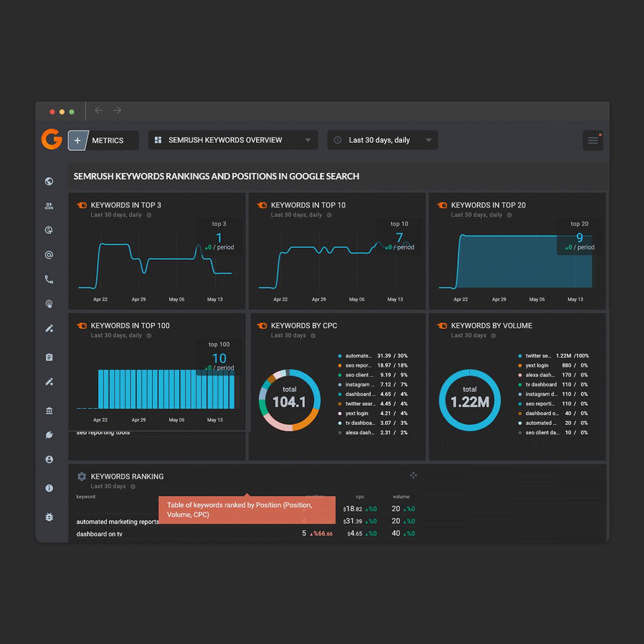Click the phone icon in the sidebar
Image resolution: width=644 pixels, height=644 pixels.
[x=49, y=280]
